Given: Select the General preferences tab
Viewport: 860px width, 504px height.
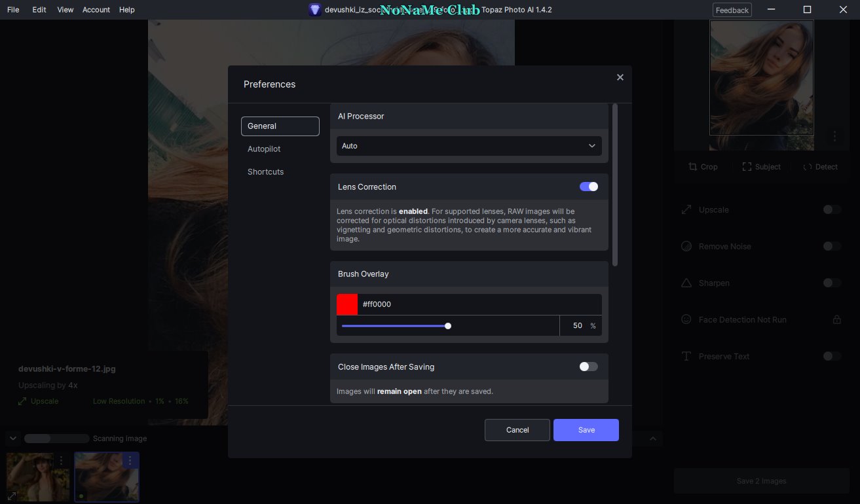Looking at the screenshot, I should [280, 126].
